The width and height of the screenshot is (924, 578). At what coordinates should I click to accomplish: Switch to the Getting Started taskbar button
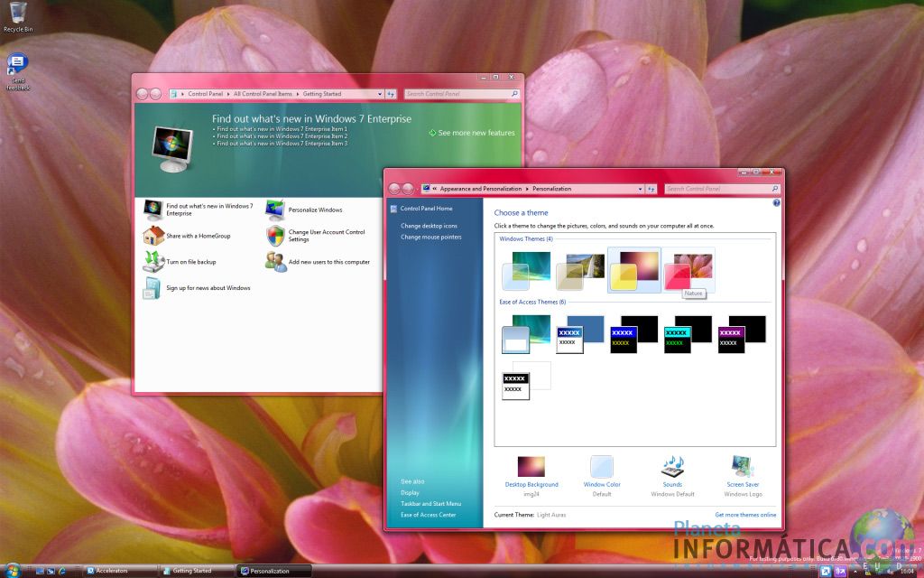click(x=198, y=571)
